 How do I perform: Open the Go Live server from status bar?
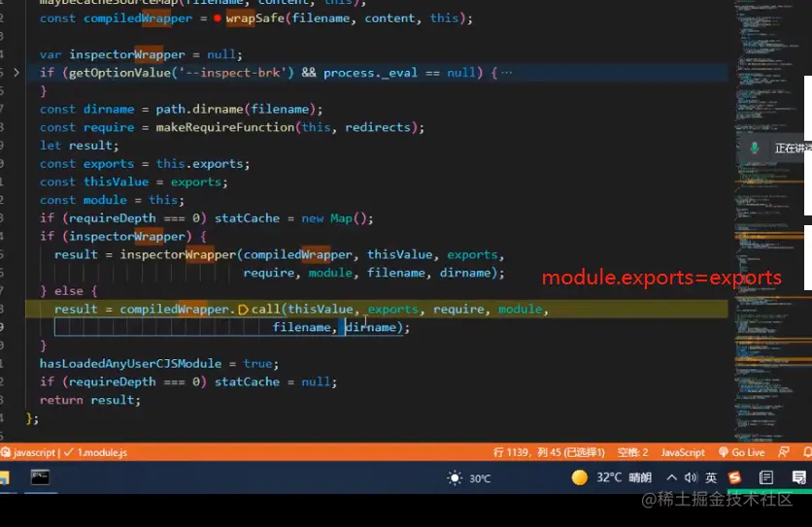[741, 452]
